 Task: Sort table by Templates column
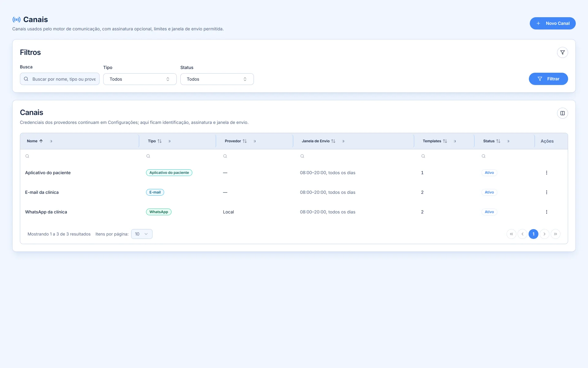click(445, 141)
